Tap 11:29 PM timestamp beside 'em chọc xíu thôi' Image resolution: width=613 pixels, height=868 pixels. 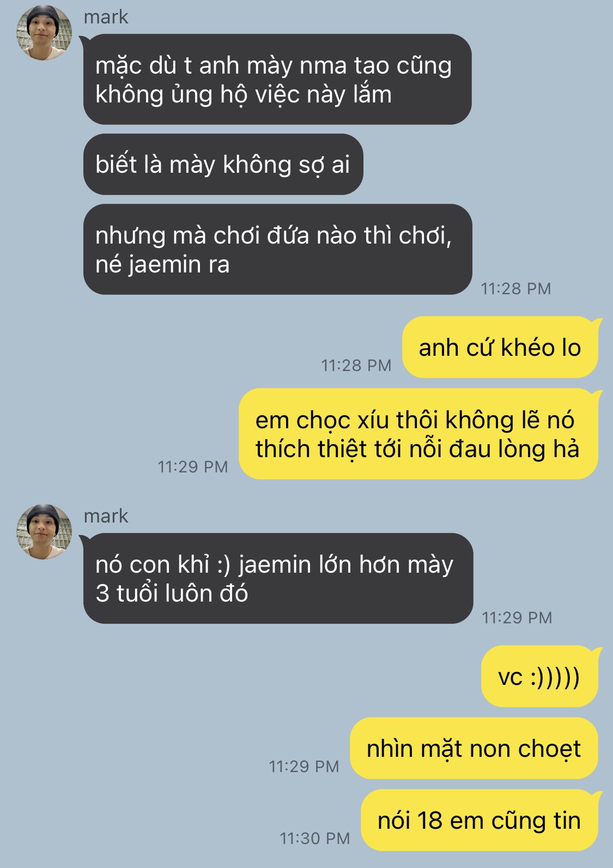click(192, 466)
